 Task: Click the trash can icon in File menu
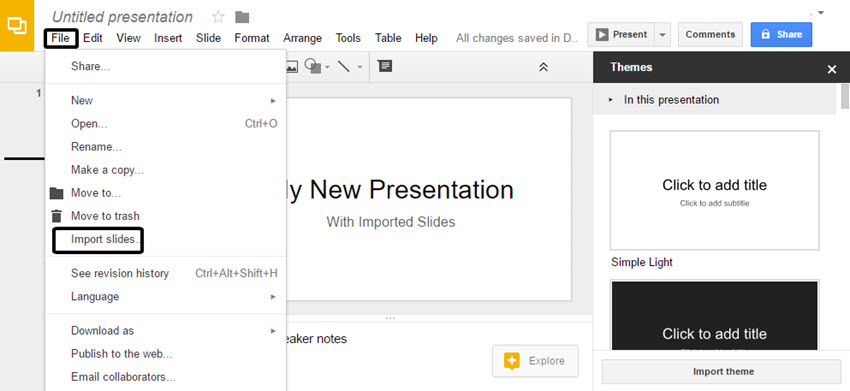click(x=56, y=216)
